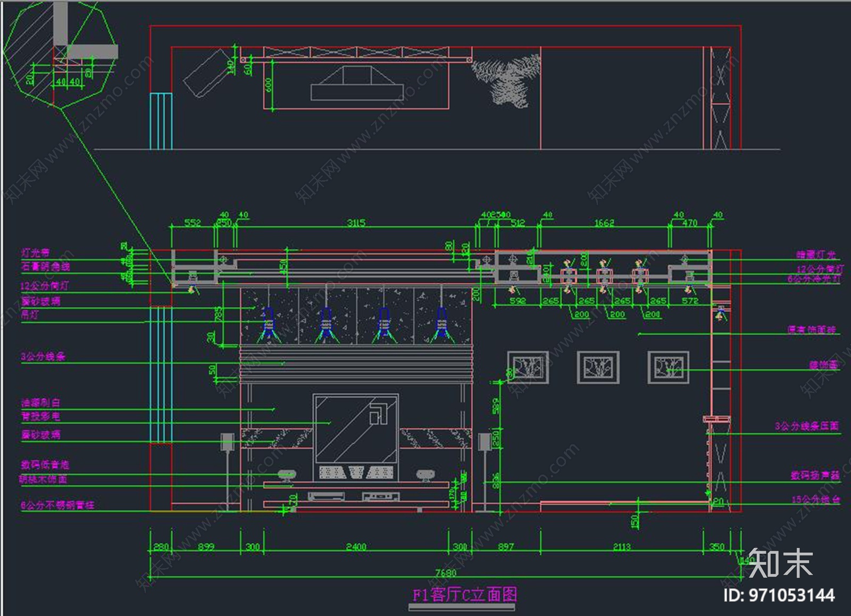
Task: Select the bottom dimension "280"
Action: pos(161,546)
